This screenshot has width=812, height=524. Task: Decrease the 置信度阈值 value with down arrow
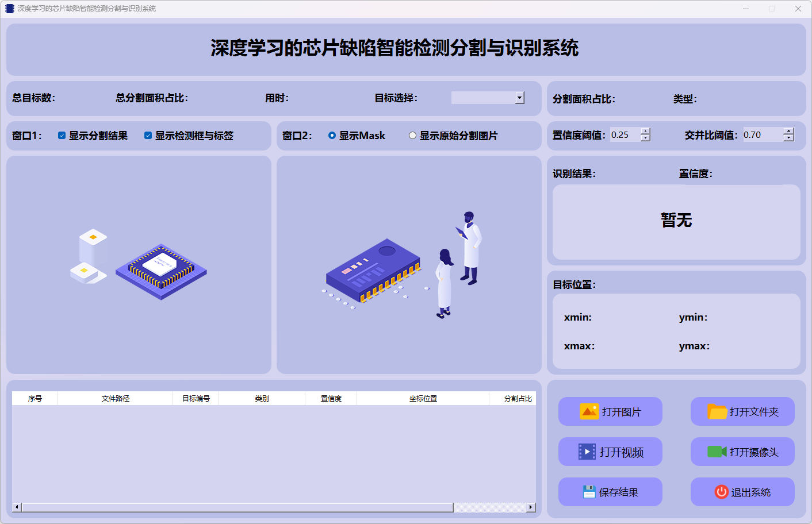pos(646,138)
